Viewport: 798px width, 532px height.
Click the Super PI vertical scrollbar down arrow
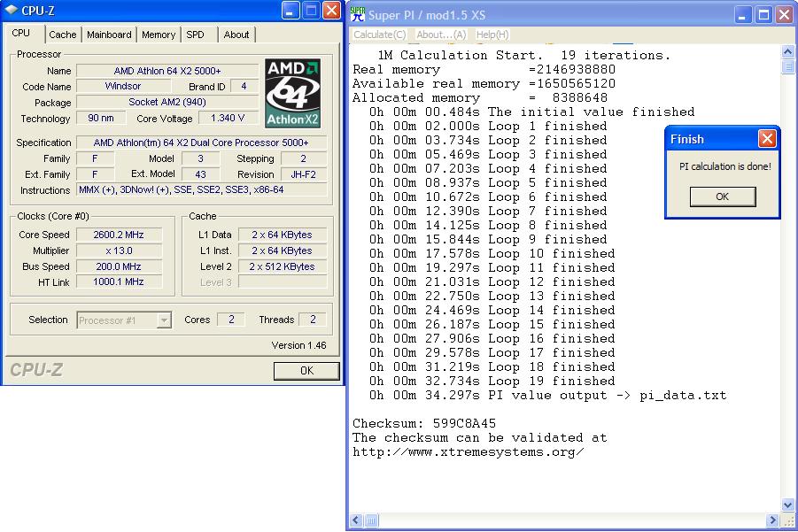pos(787,505)
